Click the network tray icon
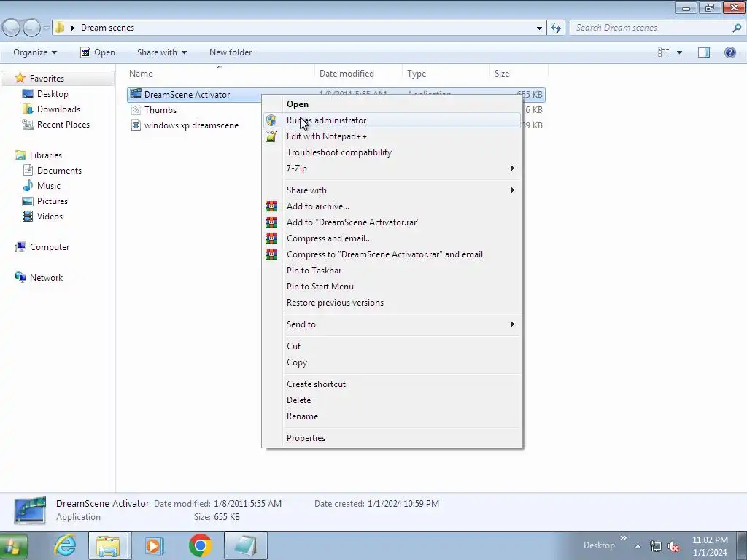 pos(656,546)
